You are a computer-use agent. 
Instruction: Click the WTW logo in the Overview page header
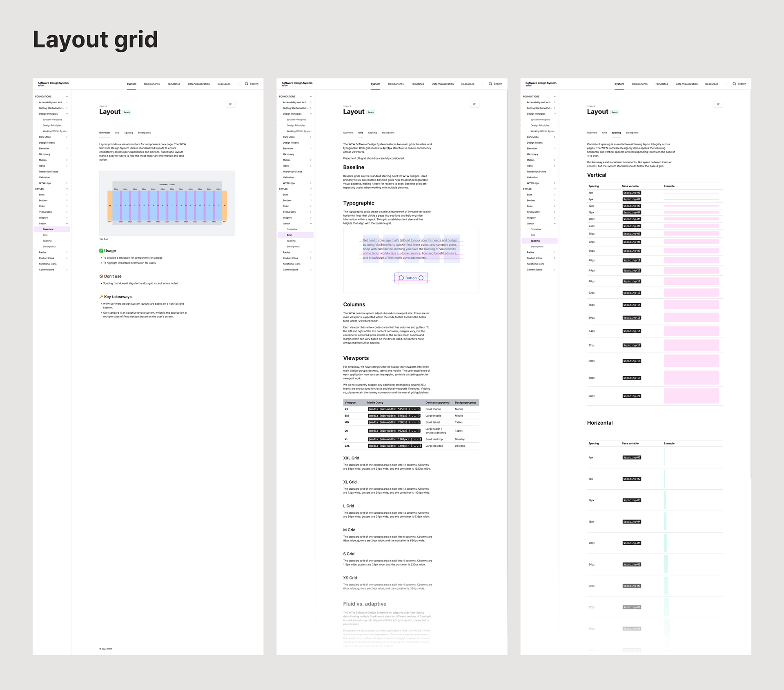pyautogui.click(x=40, y=86)
